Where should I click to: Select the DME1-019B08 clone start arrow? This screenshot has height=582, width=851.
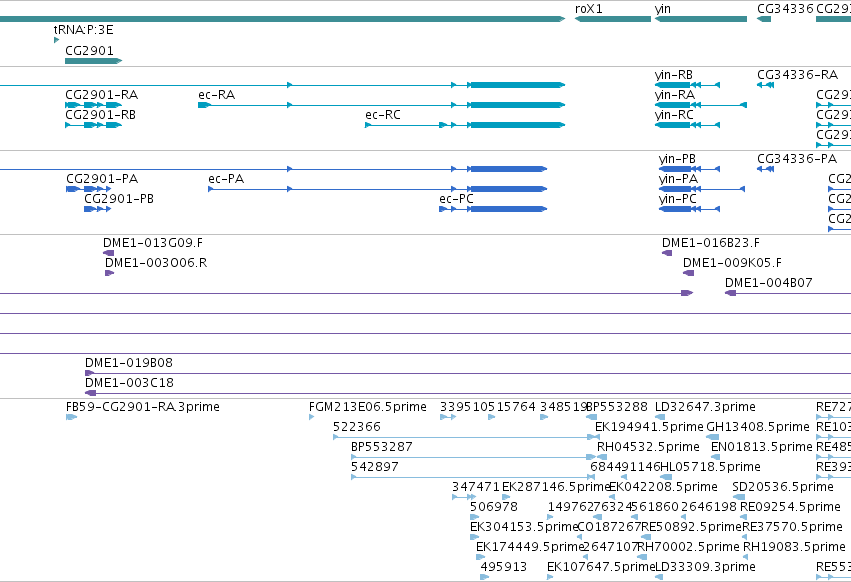(x=90, y=373)
